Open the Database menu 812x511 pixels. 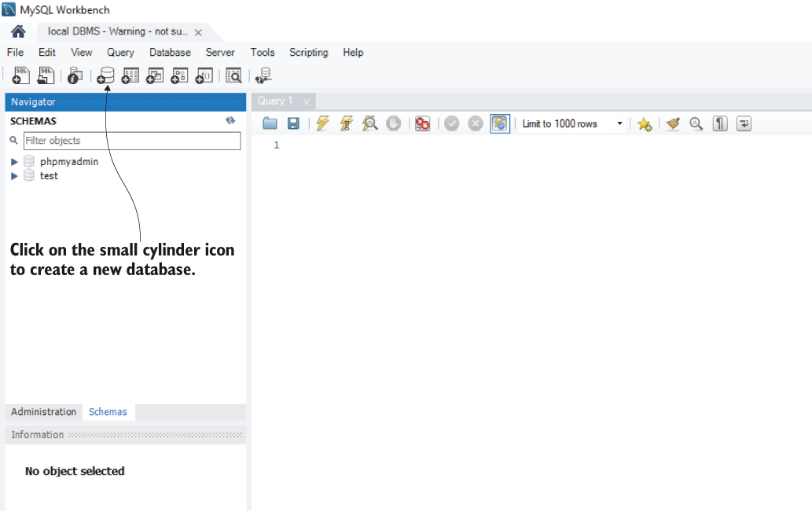point(170,53)
